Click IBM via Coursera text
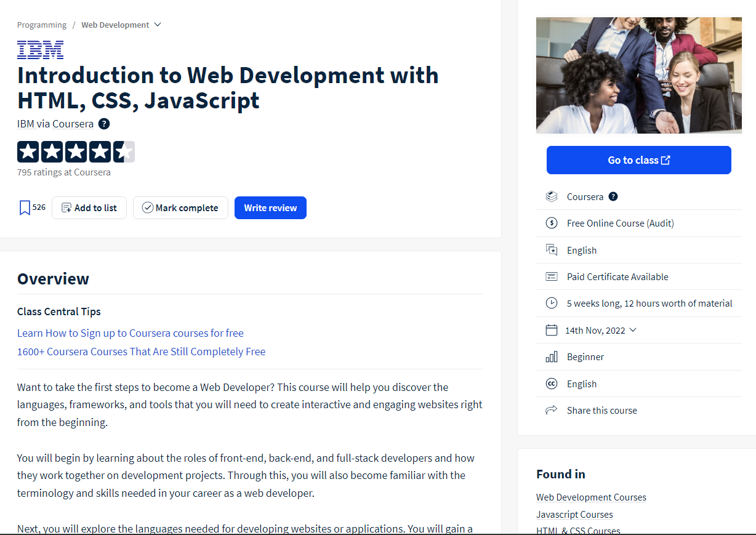This screenshot has width=756, height=535. (x=55, y=124)
